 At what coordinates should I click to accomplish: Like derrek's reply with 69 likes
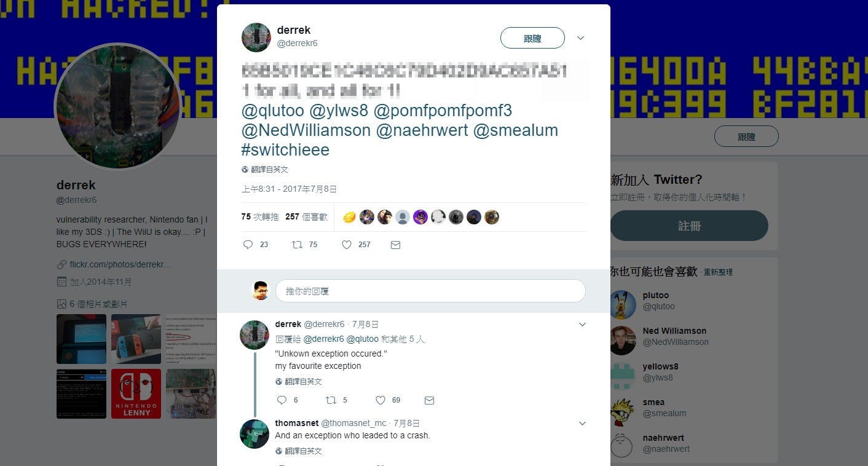click(x=381, y=400)
